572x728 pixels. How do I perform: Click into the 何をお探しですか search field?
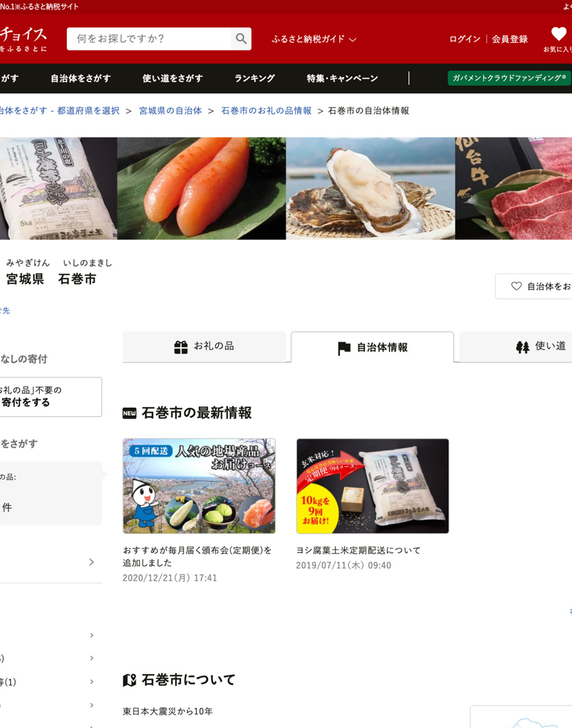tap(149, 39)
